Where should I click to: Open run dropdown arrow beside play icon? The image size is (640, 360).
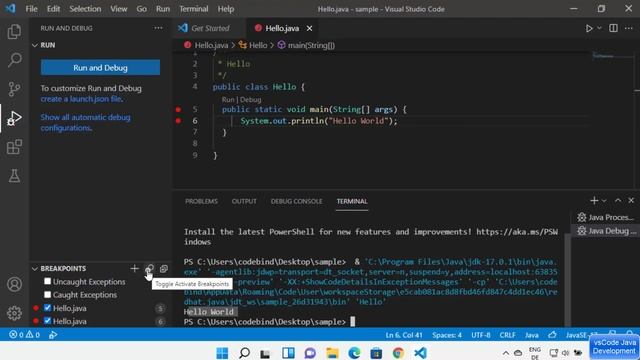[x=599, y=28]
